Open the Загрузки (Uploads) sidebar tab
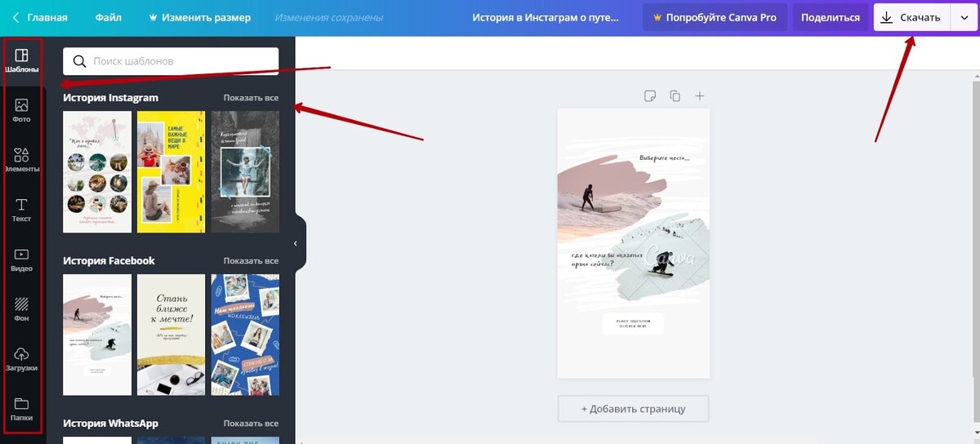Image resolution: width=980 pixels, height=444 pixels. tap(22, 360)
